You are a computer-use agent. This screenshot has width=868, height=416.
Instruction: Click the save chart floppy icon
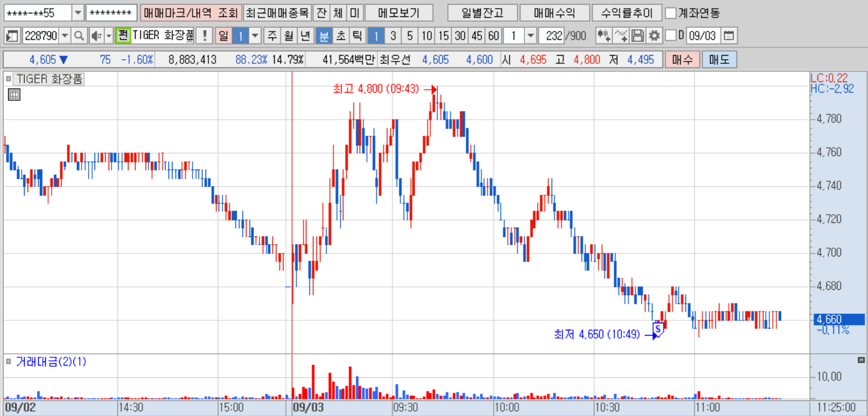(637, 36)
